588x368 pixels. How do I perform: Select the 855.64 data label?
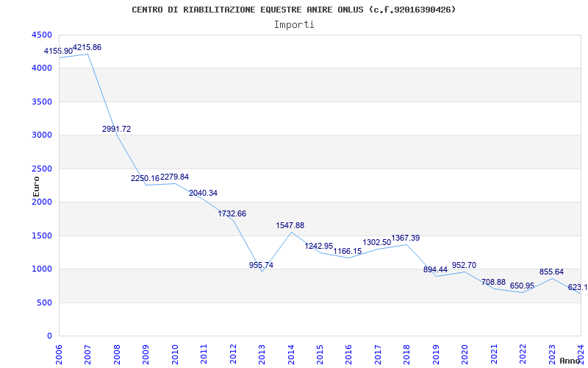point(552,272)
